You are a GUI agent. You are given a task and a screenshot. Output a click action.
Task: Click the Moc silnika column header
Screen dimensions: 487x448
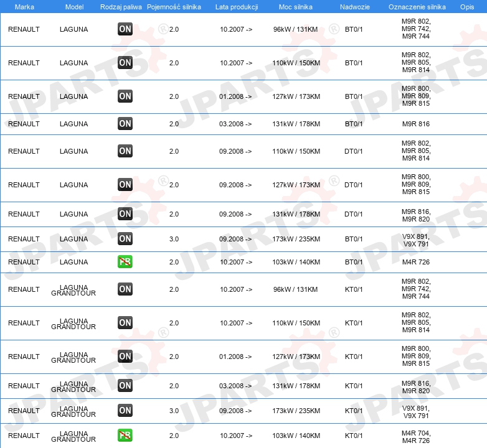point(296,7)
